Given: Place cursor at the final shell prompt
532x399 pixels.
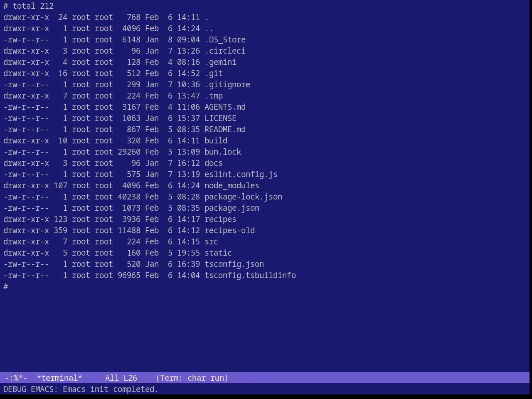Looking at the screenshot, I should [6, 286].
